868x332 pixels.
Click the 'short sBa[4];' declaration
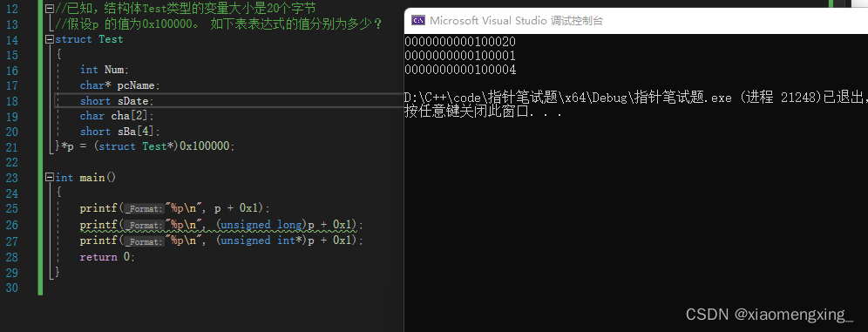click(119, 132)
